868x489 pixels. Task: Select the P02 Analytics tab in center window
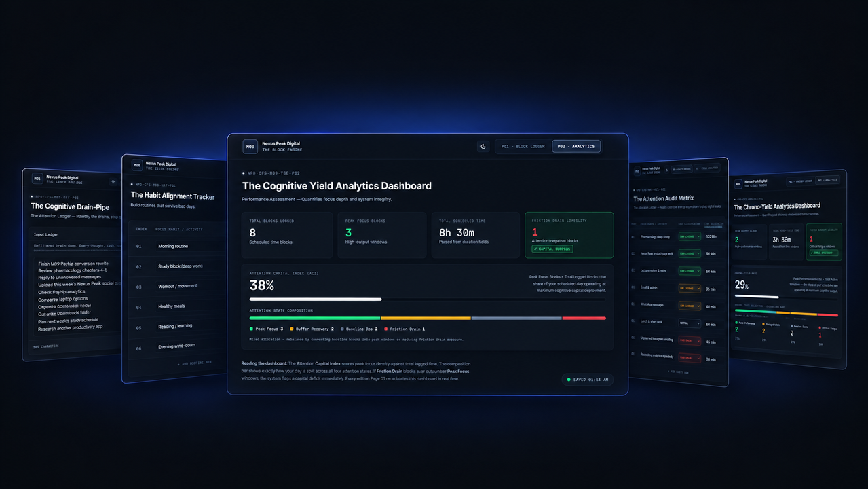point(575,146)
